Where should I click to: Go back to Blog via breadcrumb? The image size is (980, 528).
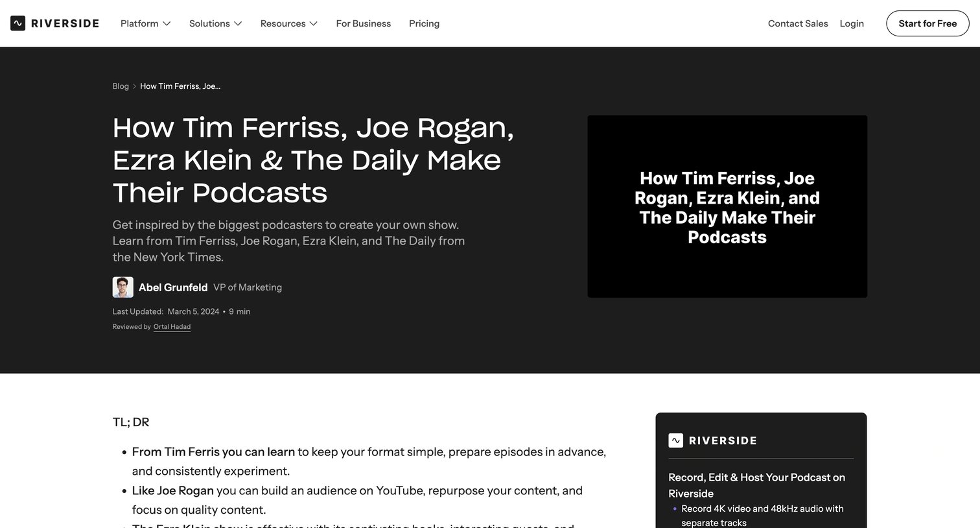(121, 86)
